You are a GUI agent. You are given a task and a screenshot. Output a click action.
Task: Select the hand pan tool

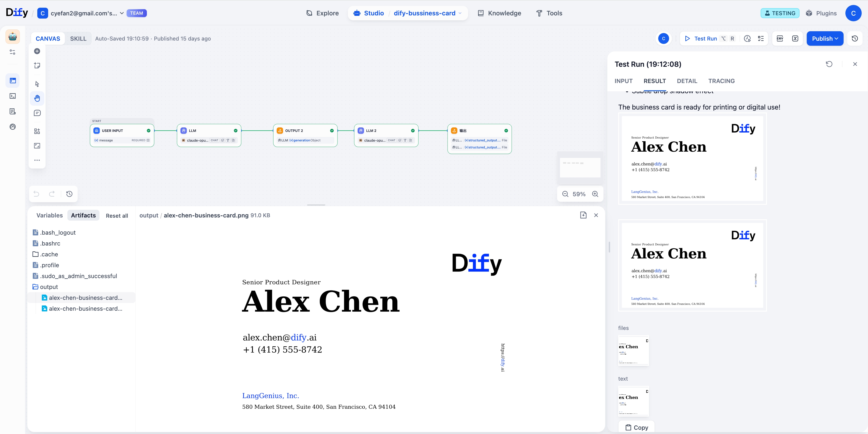pyautogui.click(x=37, y=98)
